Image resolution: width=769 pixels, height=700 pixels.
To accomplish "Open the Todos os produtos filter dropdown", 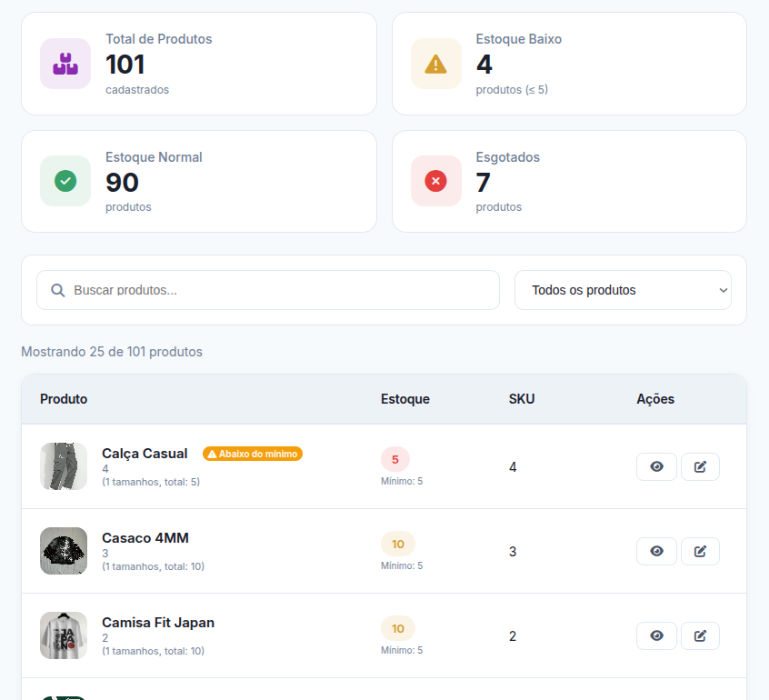I will tap(623, 290).
